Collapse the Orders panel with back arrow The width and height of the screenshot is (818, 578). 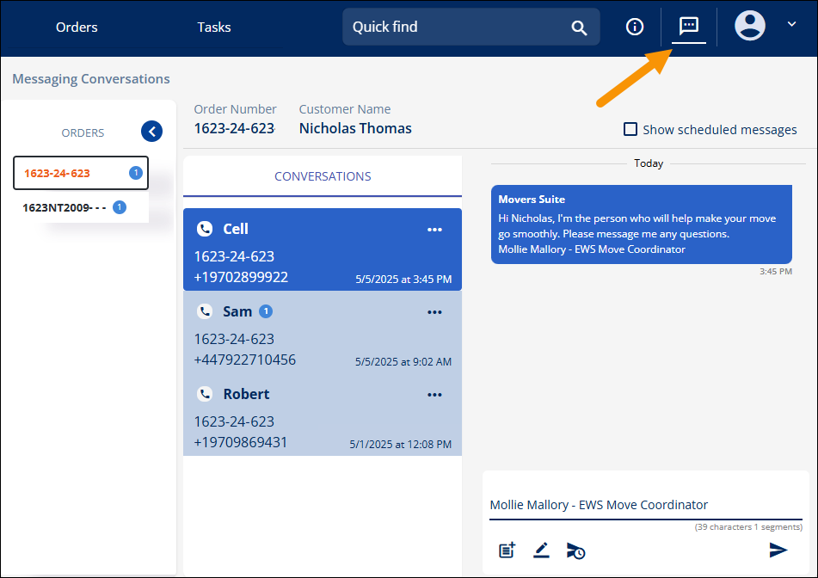[152, 131]
